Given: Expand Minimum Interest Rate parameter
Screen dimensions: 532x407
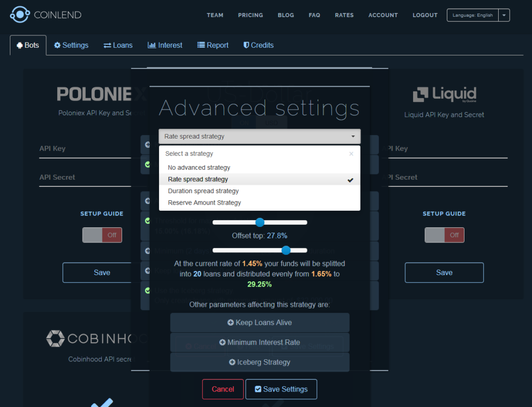Looking at the screenshot, I should (260, 342).
